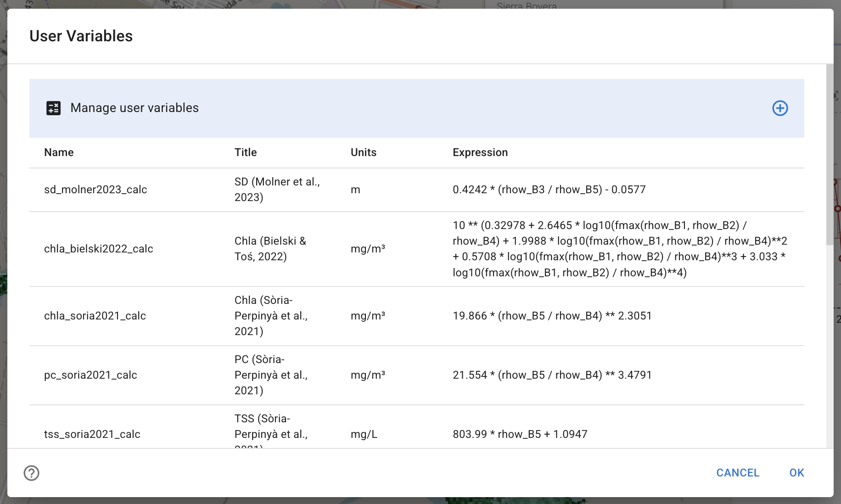Select the chla_soria2021_calc variable name

coord(95,316)
